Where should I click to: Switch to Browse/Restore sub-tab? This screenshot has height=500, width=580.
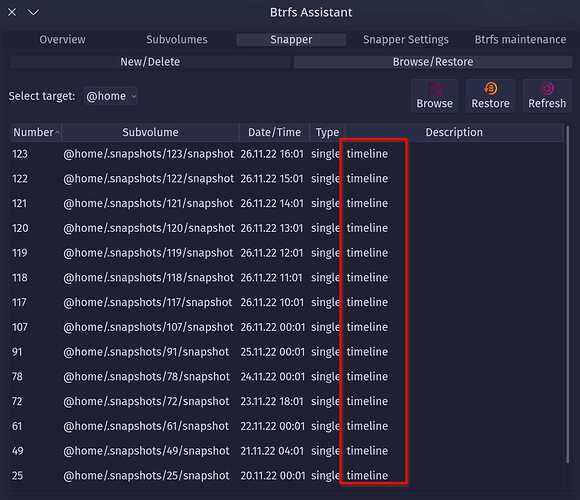[x=433, y=62]
